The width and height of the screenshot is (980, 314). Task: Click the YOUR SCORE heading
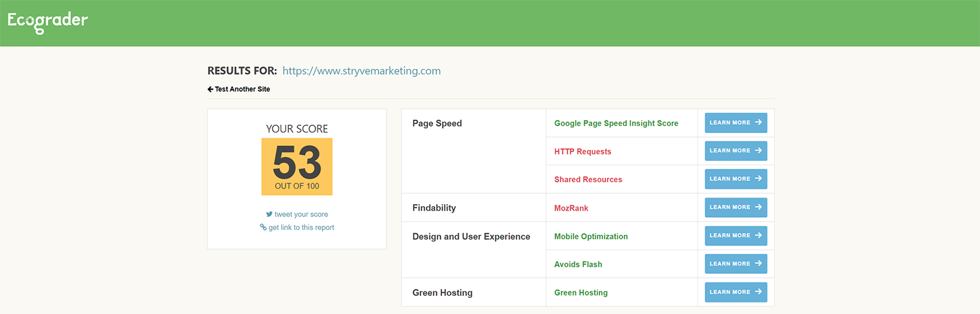pos(297,129)
